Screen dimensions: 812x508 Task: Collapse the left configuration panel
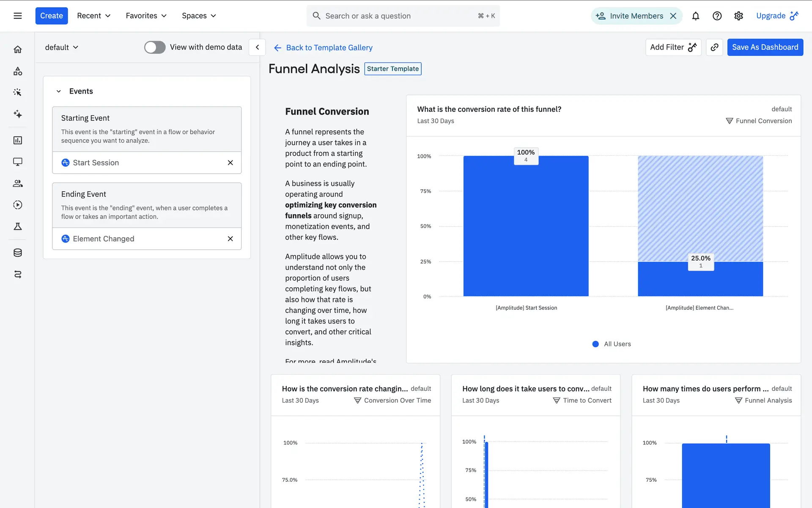pos(257,47)
